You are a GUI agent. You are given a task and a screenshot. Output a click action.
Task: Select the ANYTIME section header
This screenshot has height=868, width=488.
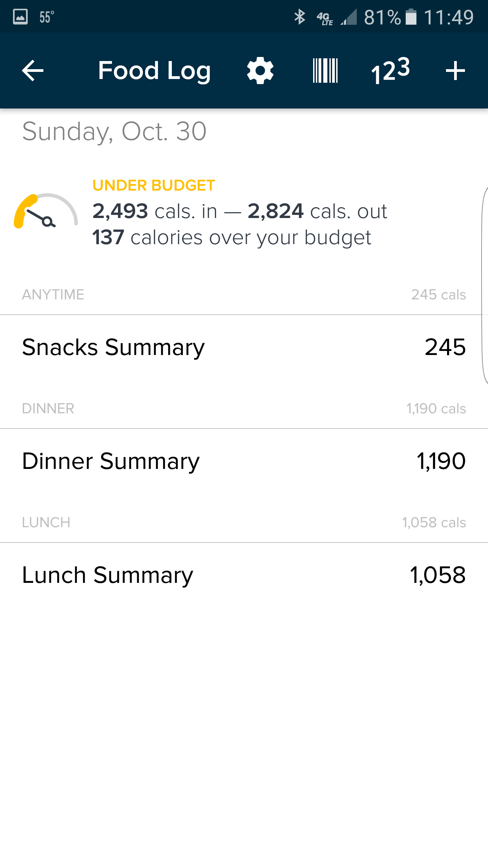(53, 294)
